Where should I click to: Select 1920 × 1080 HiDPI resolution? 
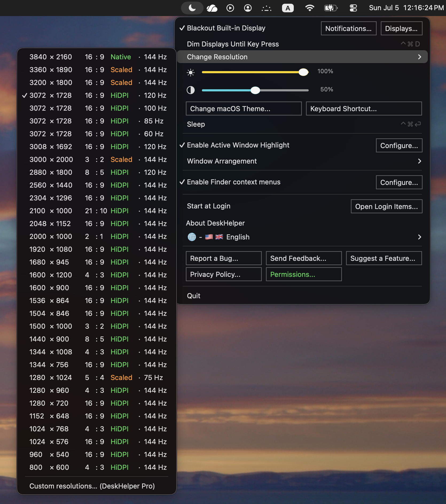[x=97, y=249]
